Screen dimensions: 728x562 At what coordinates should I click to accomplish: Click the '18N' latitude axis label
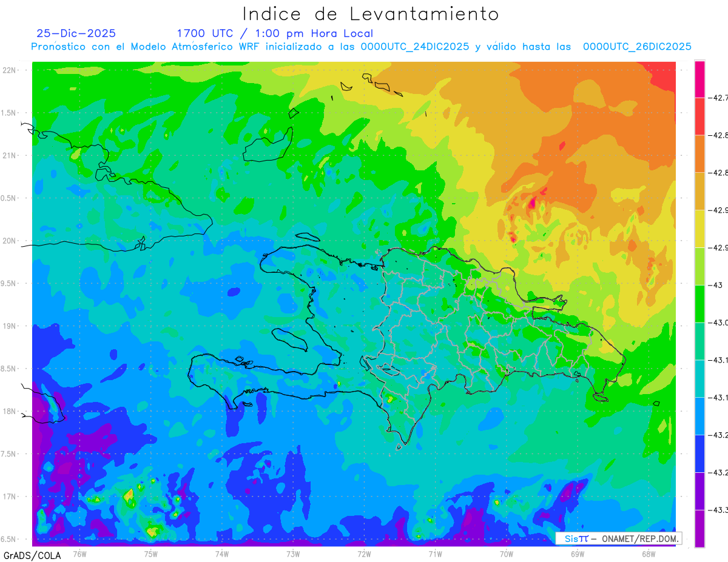tap(9, 411)
